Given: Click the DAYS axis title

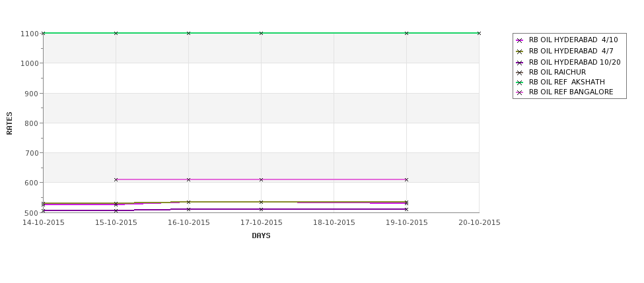Looking at the screenshot, I should [261, 236].
